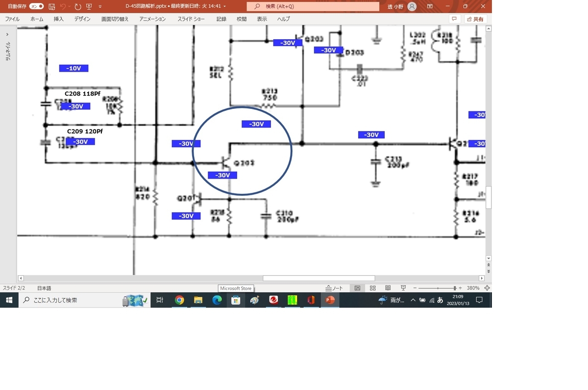Open Google Chrome from taskbar
The width and height of the screenshot is (588, 390).
(x=179, y=300)
